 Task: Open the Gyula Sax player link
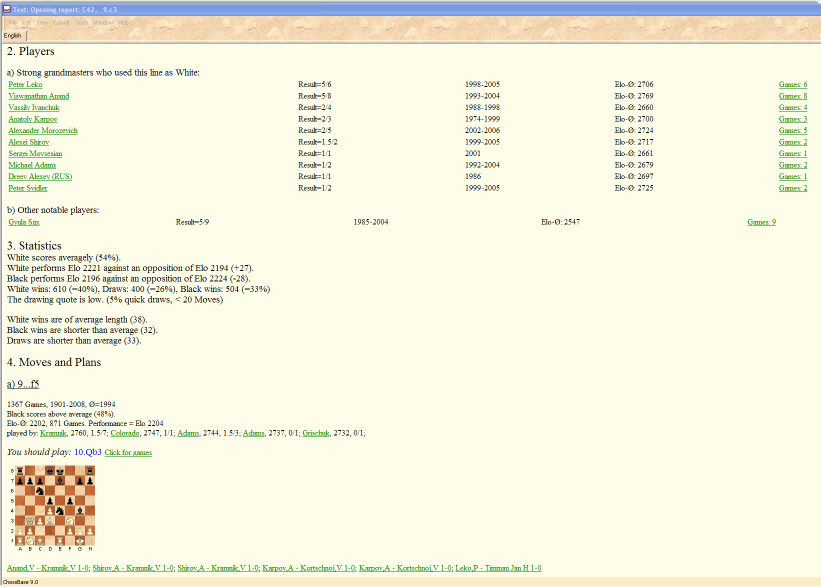24,222
